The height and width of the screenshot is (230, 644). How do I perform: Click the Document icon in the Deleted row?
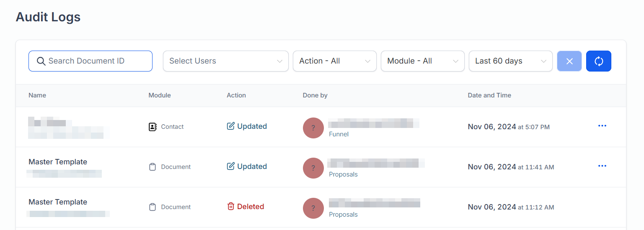(x=153, y=207)
